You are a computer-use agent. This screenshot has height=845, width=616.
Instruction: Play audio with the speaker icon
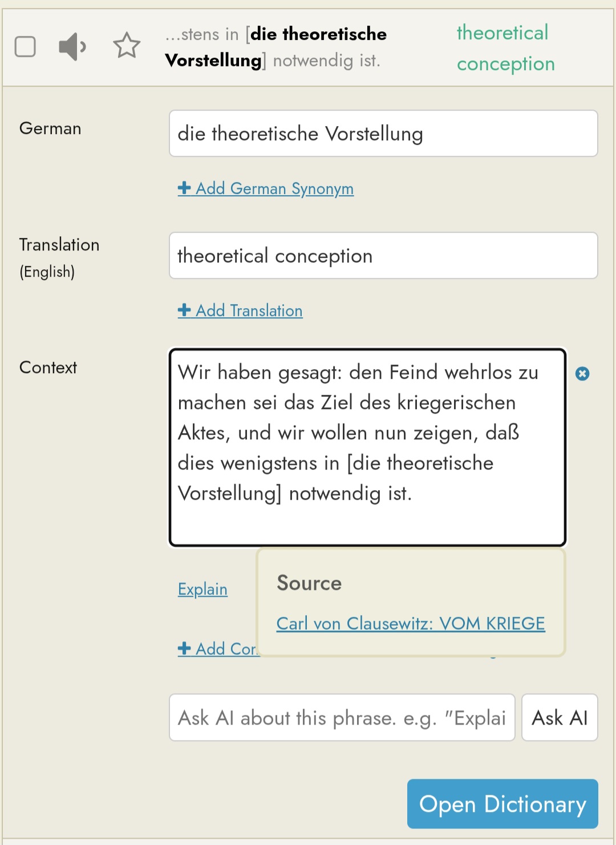[x=72, y=47]
